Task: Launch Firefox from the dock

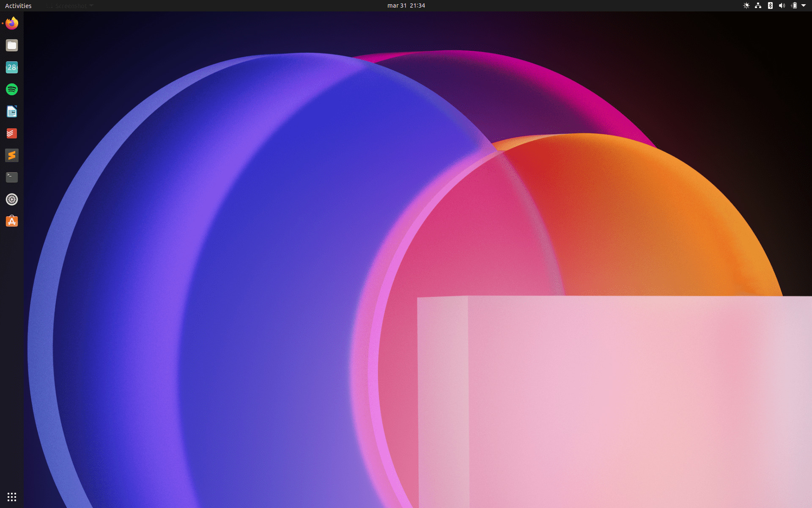Action: [x=12, y=23]
